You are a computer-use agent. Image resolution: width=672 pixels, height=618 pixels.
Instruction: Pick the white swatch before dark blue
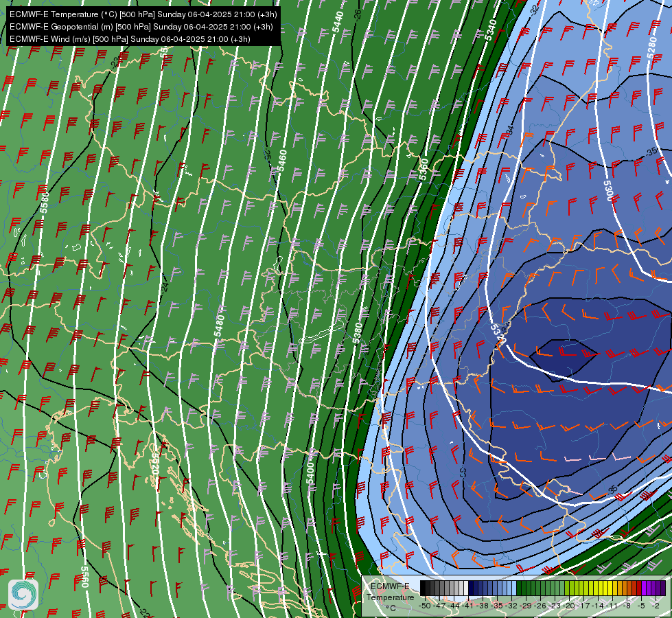466,588
